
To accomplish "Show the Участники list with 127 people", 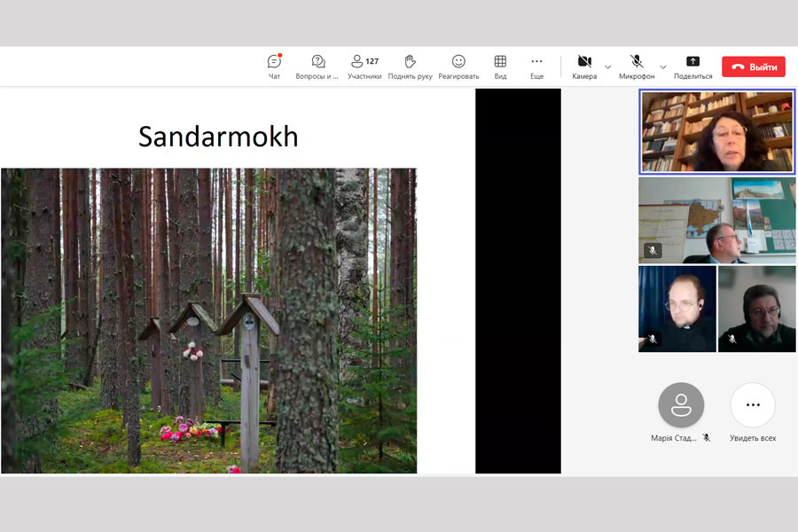I will (x=364, y=66).
